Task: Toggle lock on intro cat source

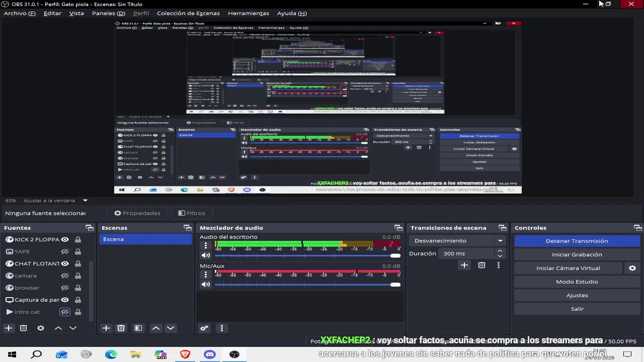Action: [x=78, y=312]
